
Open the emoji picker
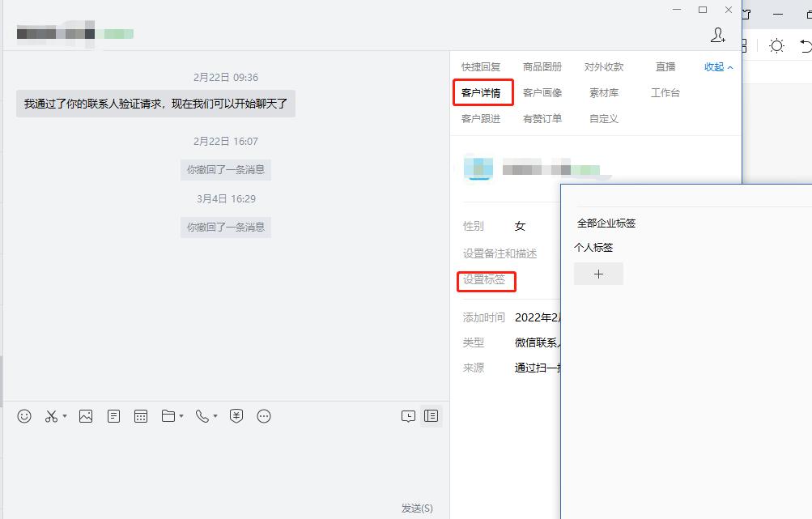tap(23, 416)
